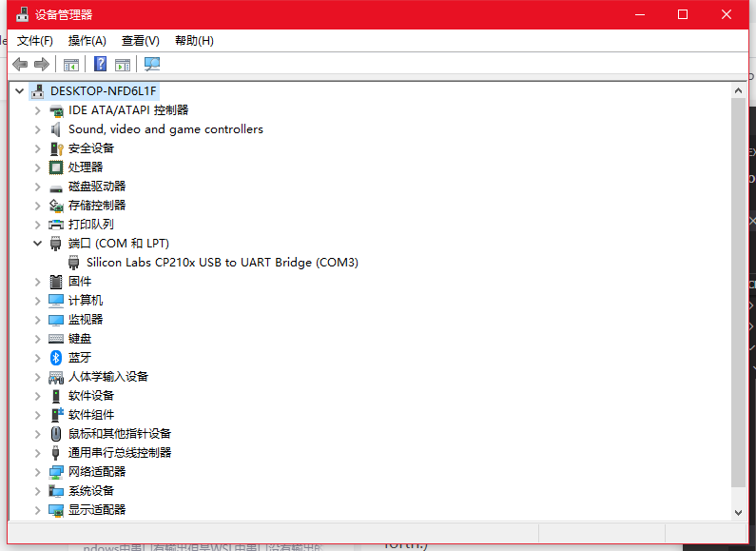
Task: Select the 软件组件 tree label
Action: click(x=91, y=415)
